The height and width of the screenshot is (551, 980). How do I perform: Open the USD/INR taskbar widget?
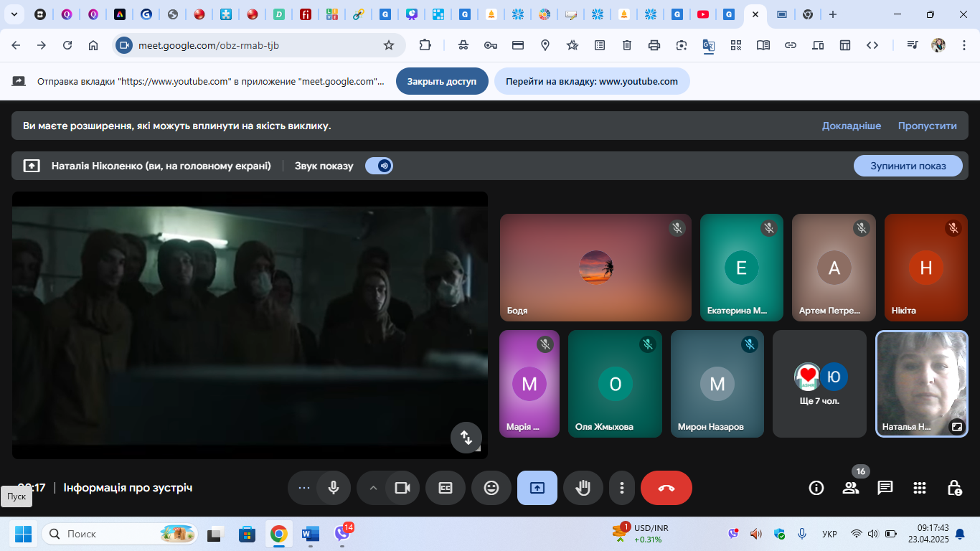(x=640, y=534)
